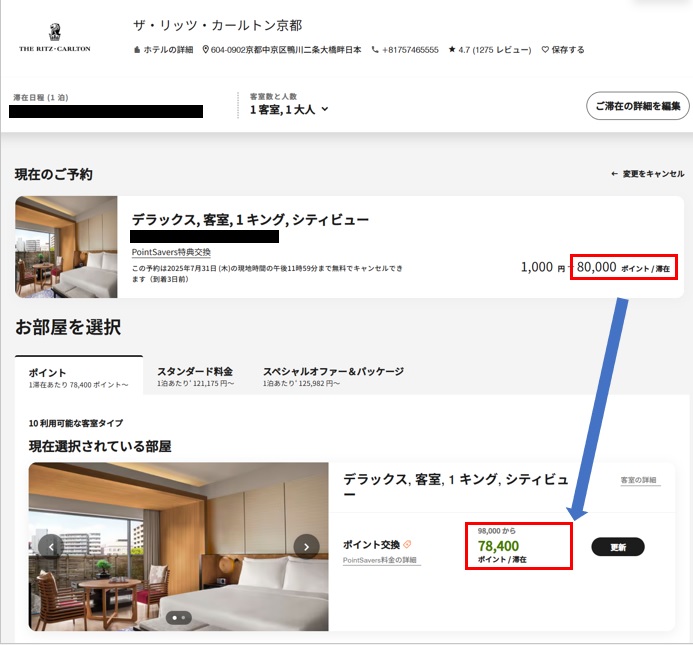
Task: Open 客室の詳細 room details link
Action: pos(639,480)
